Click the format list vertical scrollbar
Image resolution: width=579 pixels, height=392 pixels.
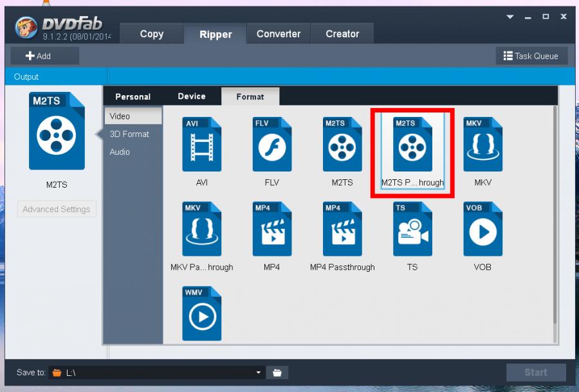[555, 215]
